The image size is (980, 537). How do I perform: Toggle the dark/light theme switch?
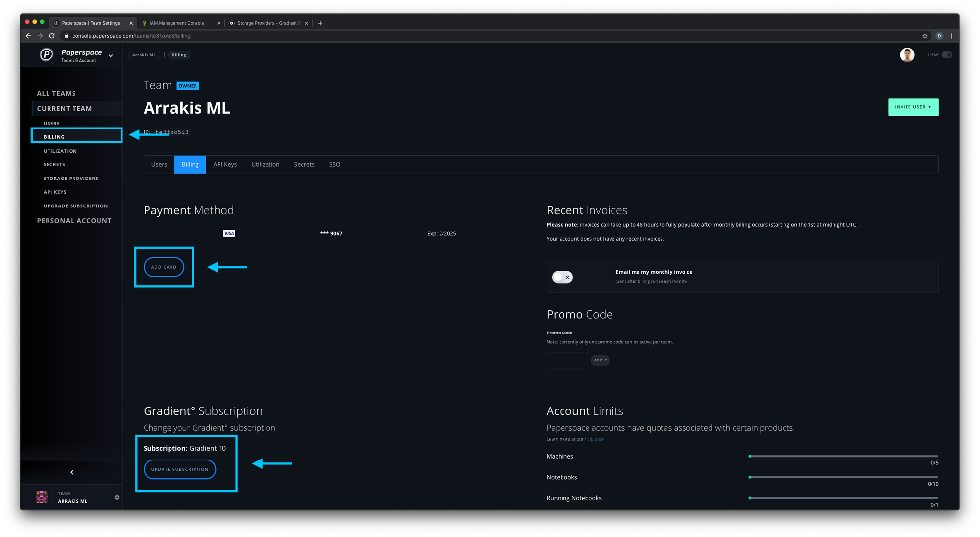947,55
